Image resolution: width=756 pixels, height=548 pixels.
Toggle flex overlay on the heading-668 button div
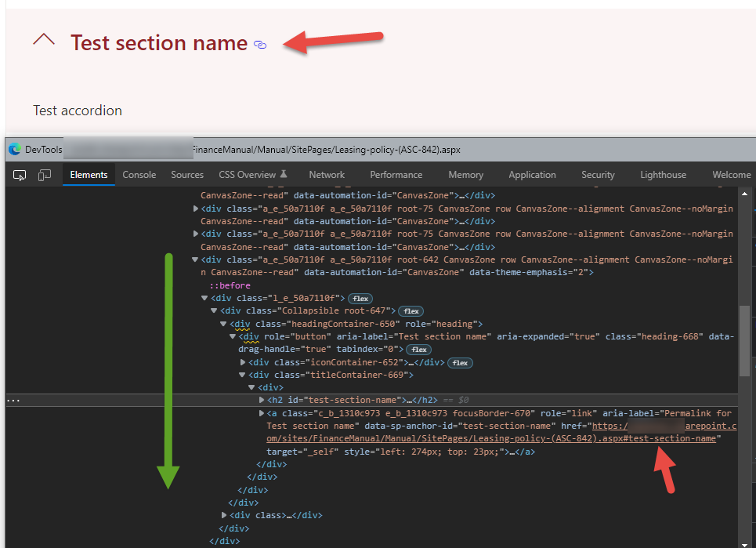coord(419,349)
